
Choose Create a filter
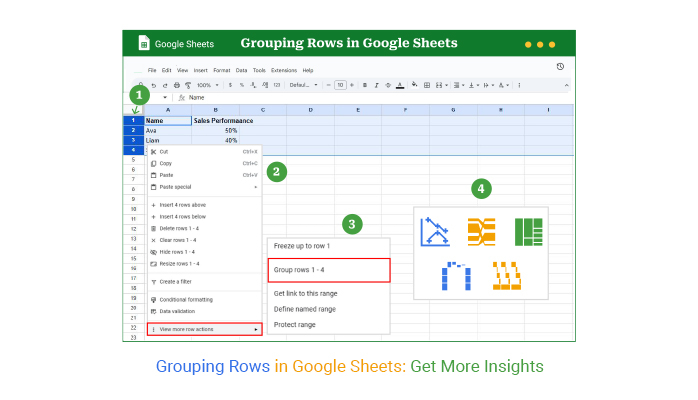[204, 282]
